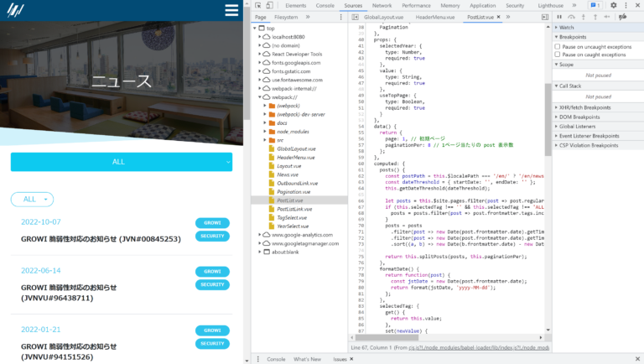Click the step over function icon

click(571, 16)
